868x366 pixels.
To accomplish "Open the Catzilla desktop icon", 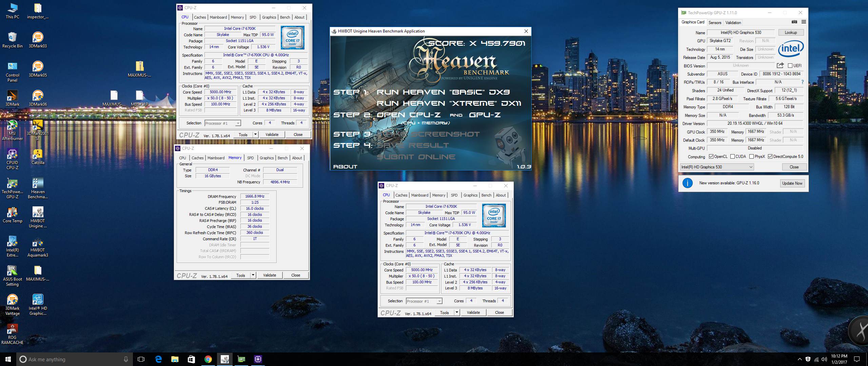I will [38, 157].
